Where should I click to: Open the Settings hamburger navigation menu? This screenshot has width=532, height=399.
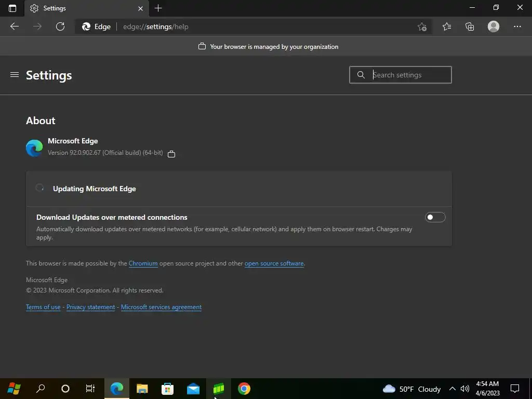point(14,75)
